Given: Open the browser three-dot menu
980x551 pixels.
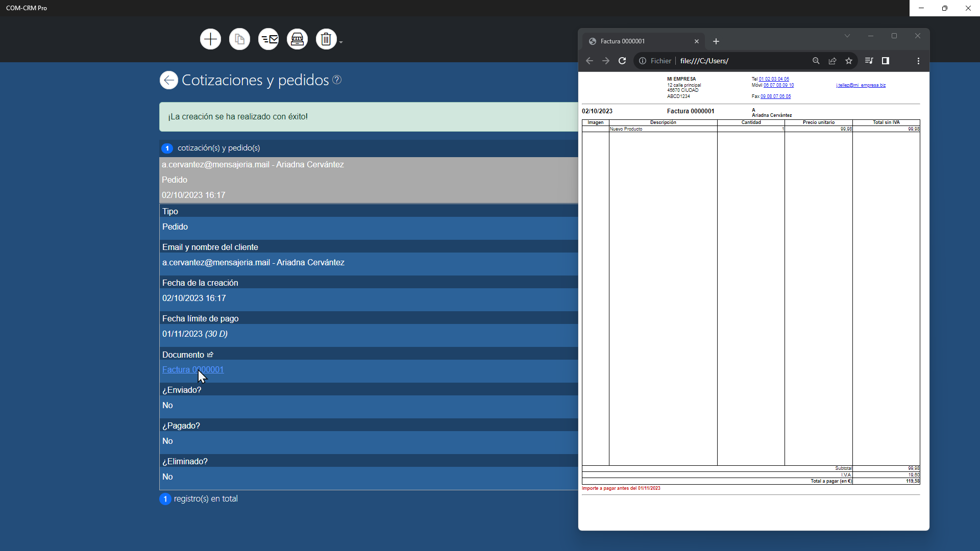Looking at the screenshot, I should tap(918, 61).
